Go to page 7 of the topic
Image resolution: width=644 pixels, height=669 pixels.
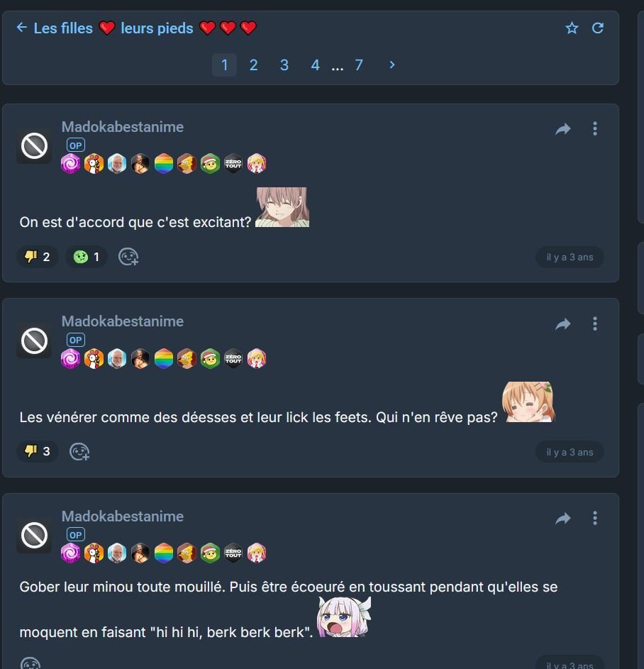pyautogui.click(x=359, y=65)
